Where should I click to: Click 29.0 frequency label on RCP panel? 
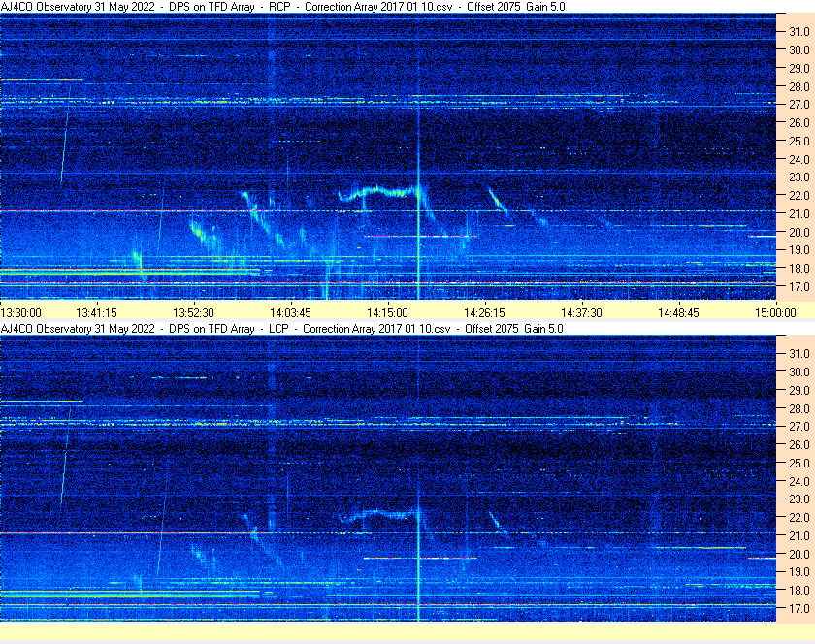click(x=799, y=69)
